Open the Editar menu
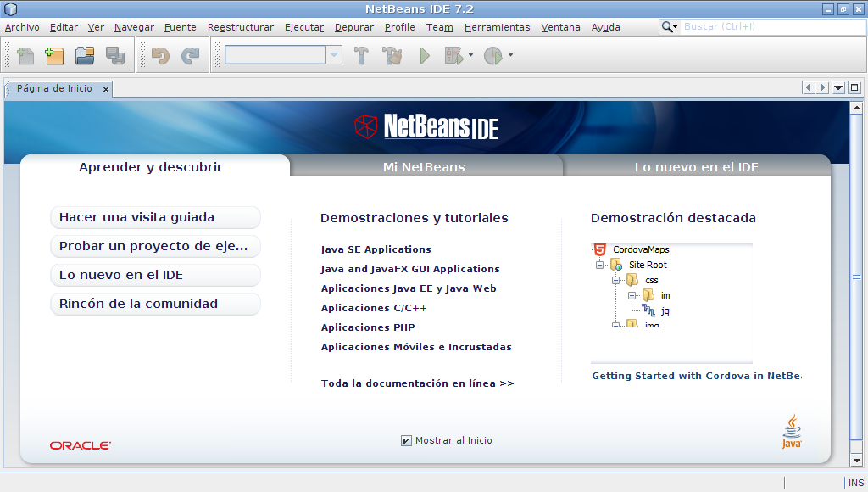868x492 pixels. pyautogui.click(x=64, y=27)
